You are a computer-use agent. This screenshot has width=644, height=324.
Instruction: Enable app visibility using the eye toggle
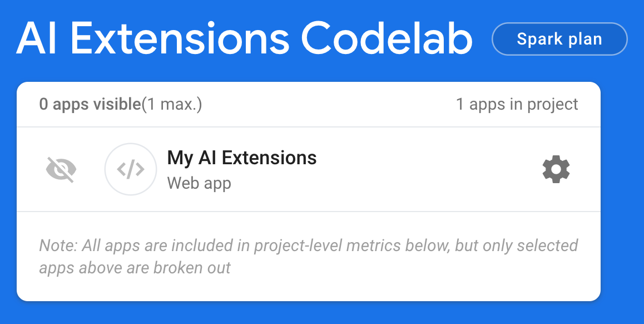pos(61,169)
